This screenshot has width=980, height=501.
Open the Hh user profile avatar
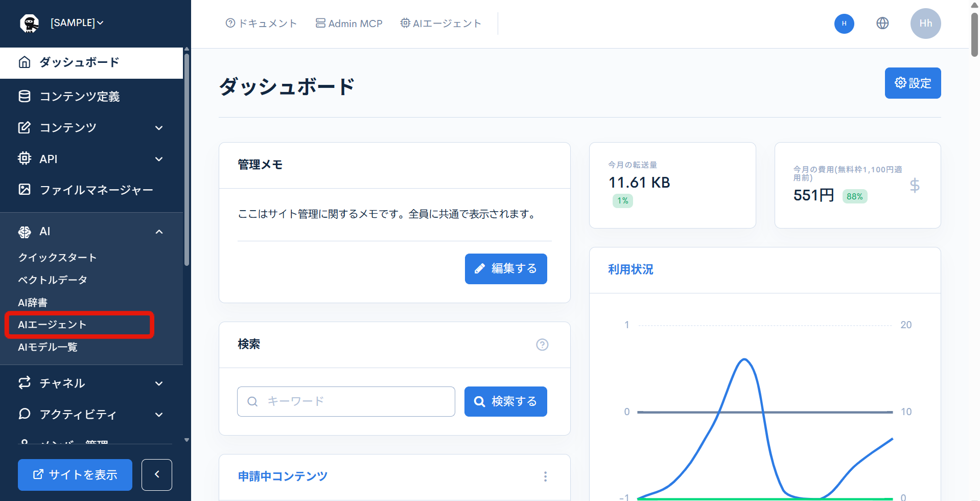tap(925, 24)
